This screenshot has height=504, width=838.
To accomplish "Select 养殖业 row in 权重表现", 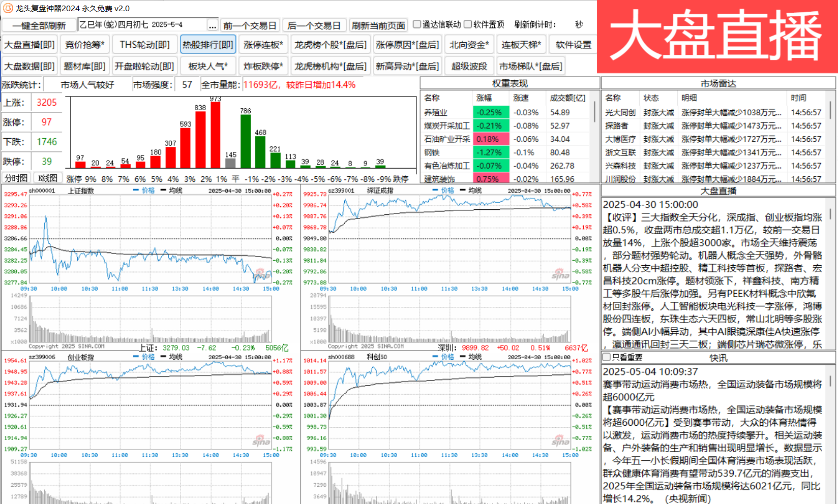I will point(506,112).
